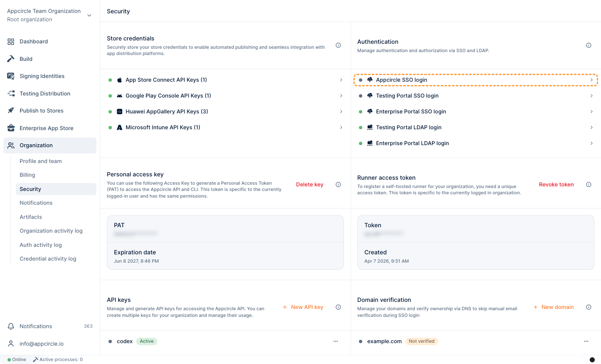Open Dashboard from the sidebar icon

point(11,42)
